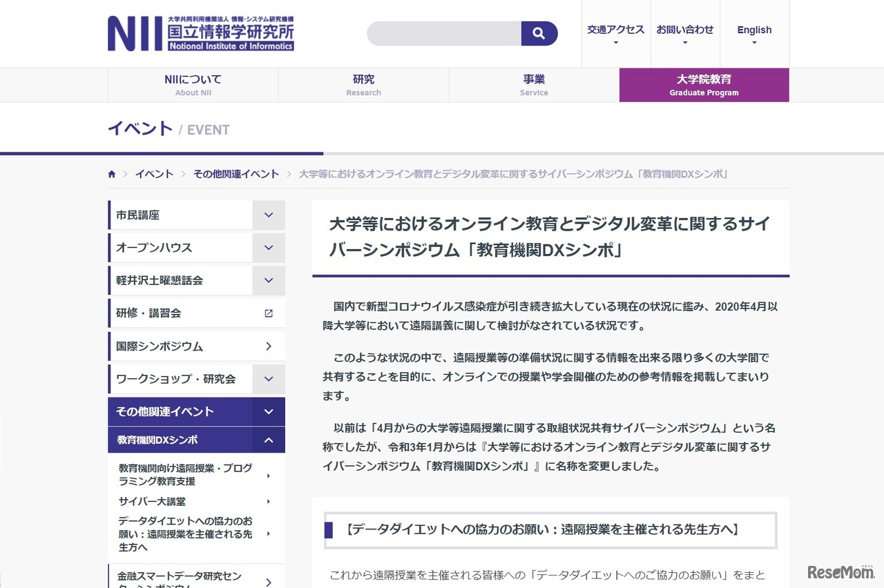The image size is (884, 588).
Task: Click the イベント breadcrumb link
Action: click(x=153, y=174)
